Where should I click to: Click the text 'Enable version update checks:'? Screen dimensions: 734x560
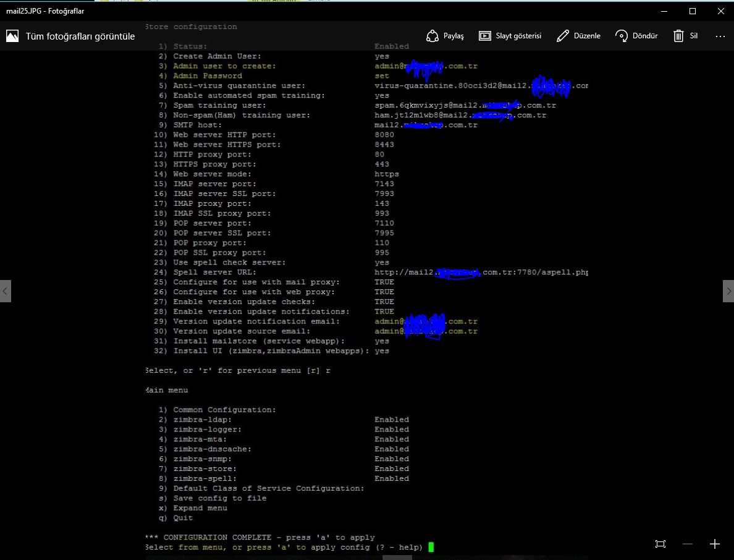[244, 302]
